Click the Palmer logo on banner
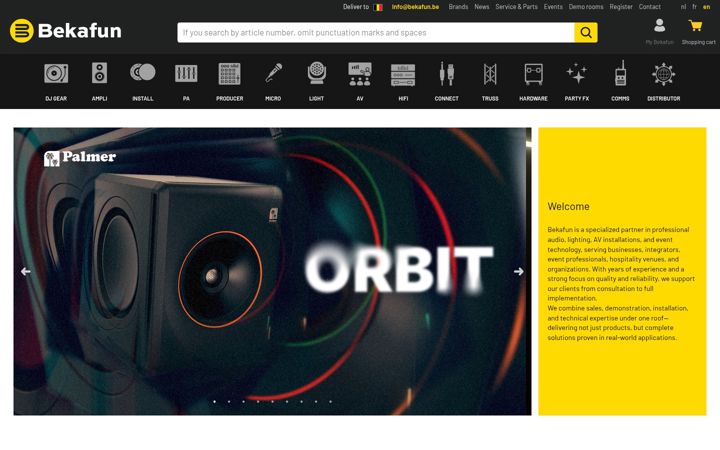This screenshot has width=720, height=450. (x=80, y=158)
